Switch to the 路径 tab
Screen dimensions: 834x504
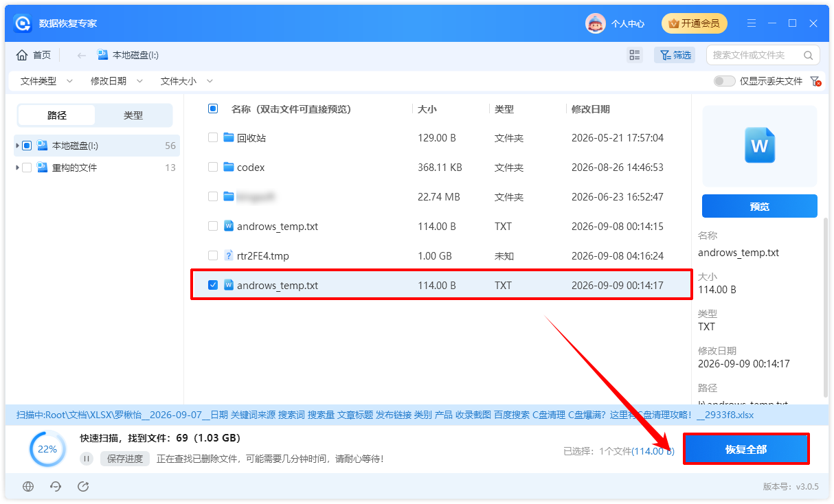[x=57, y=115]
